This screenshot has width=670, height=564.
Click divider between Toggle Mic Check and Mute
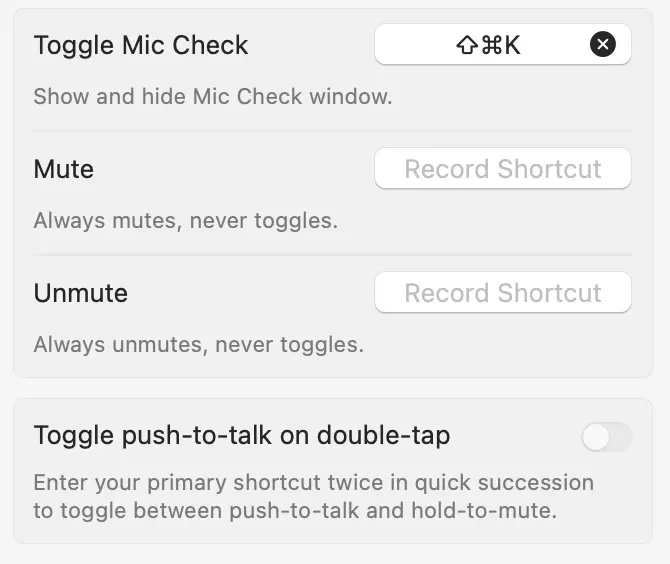click(x=332, y=131)
